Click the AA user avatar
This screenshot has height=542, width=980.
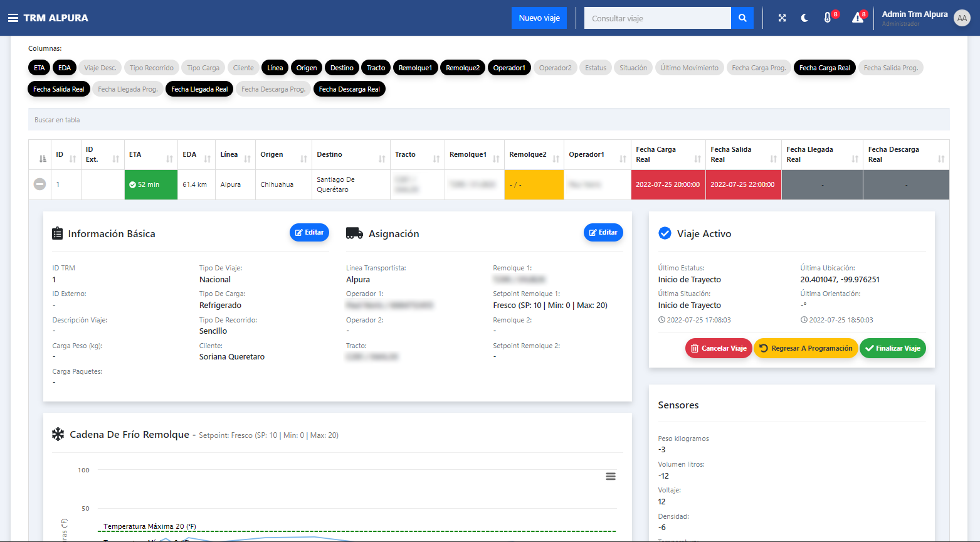pyautogui.click(x=962, y=18)
